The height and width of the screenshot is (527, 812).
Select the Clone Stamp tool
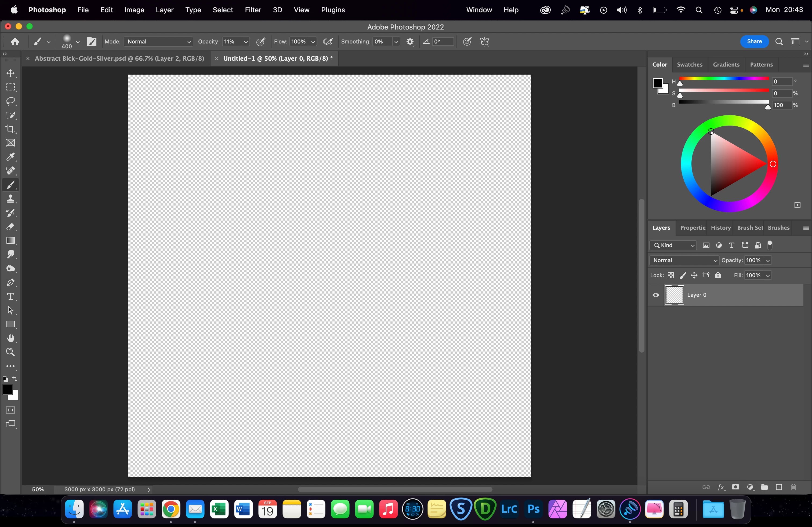(10, 199)
